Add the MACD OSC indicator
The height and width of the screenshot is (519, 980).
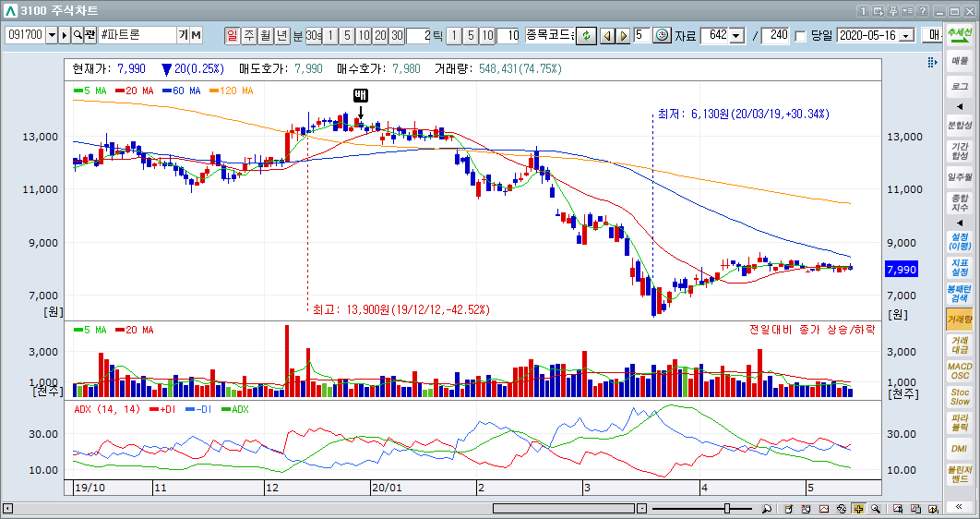pos(960,371)
